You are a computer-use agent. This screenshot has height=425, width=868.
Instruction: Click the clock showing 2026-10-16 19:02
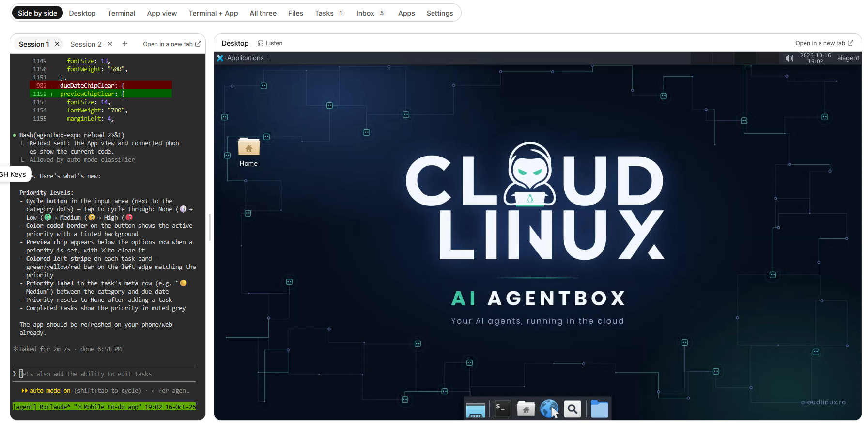pos(816,58)
